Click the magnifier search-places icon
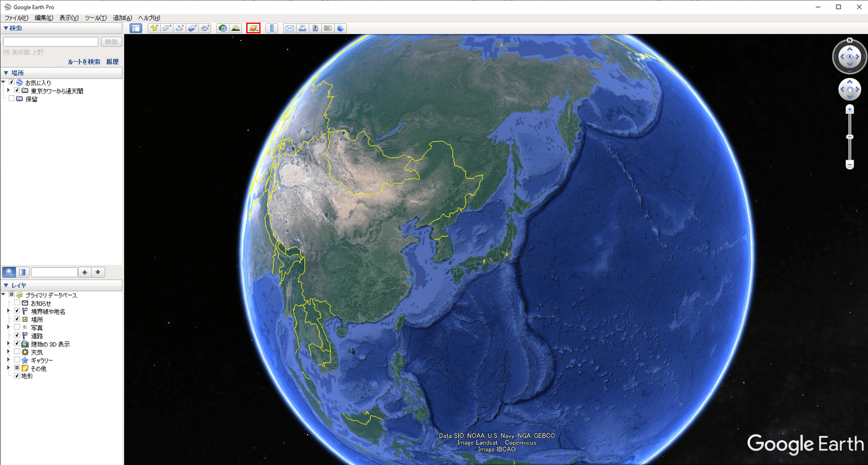 9,272
